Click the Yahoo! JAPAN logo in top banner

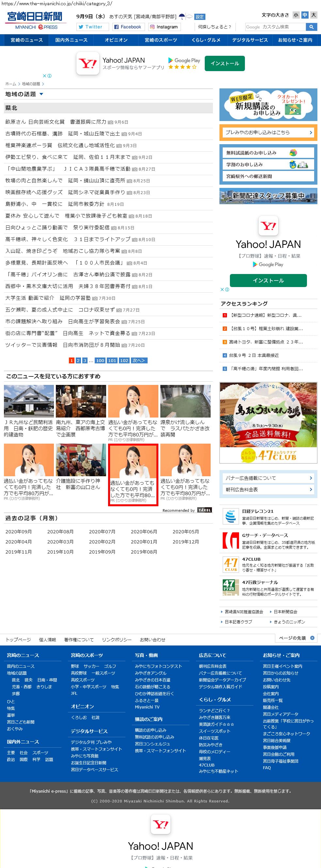[88, 63]
